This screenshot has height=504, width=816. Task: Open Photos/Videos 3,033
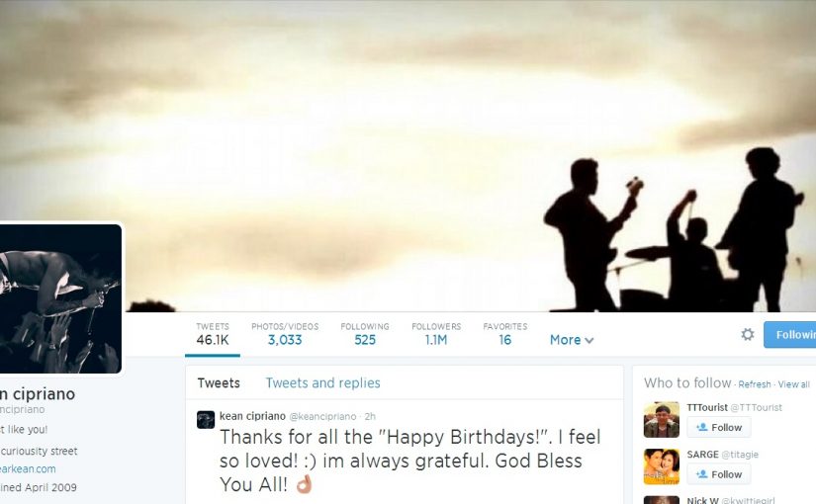point(285,334)
